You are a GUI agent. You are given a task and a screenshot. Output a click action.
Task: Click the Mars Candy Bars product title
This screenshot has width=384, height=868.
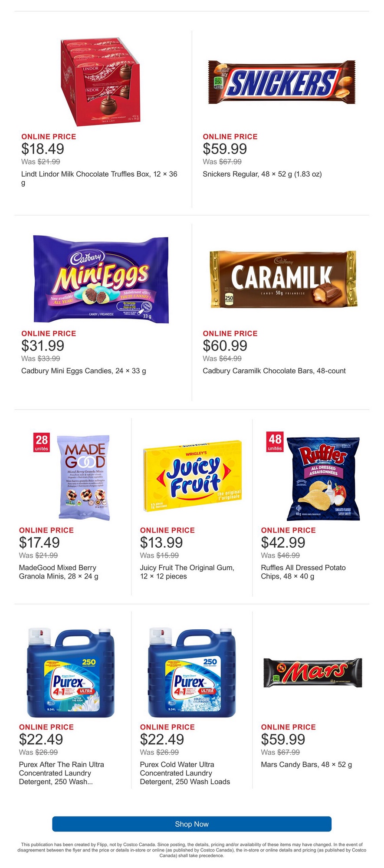pyautogui.click(x=306, y=764)
